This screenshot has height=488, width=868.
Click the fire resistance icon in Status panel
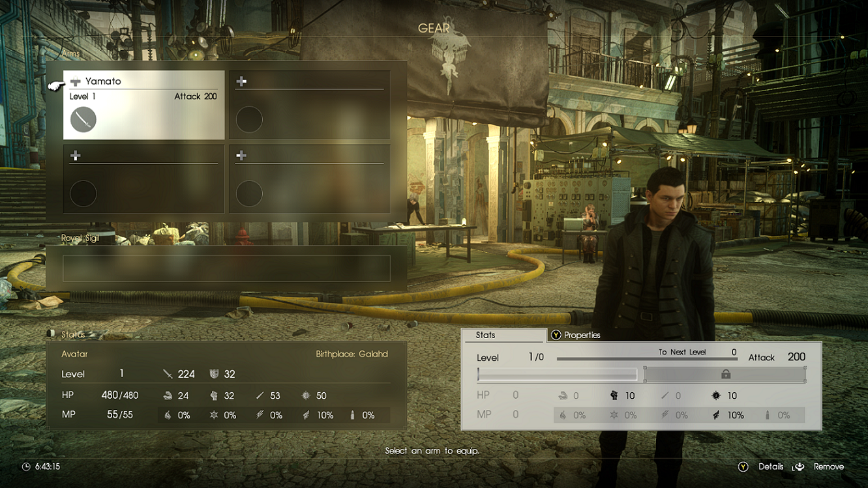pos(168,415)
